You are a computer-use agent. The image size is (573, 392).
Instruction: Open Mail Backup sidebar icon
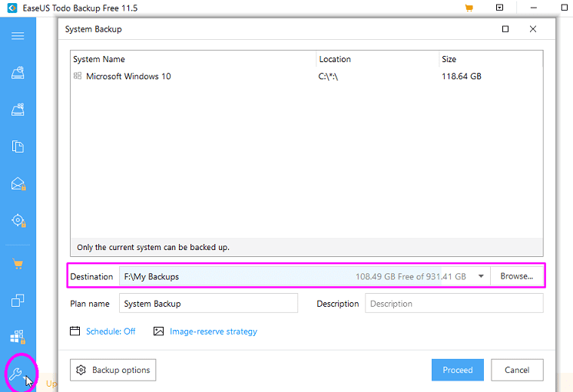click(x=18, y=183)
